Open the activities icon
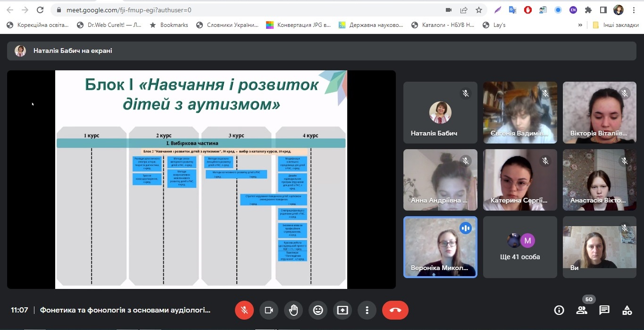This screenshot has height=330, width=644. [x=627, y=310]
